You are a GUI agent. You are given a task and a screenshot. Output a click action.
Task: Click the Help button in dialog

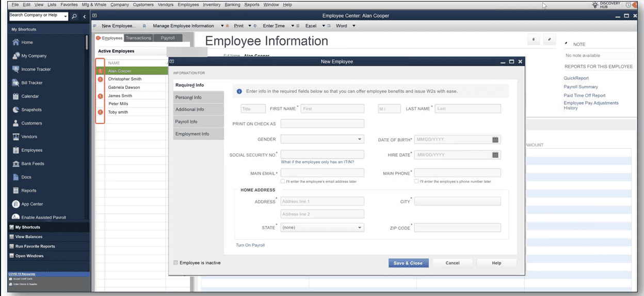point(496,263)
